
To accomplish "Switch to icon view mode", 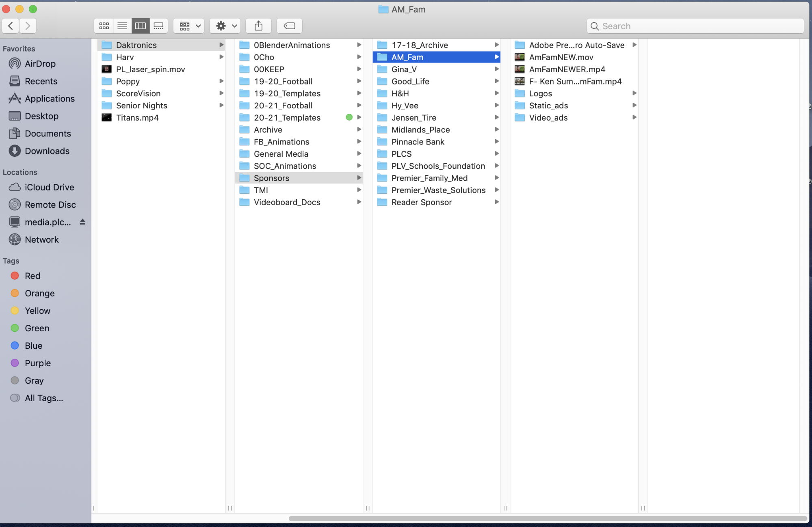I will pos(104,26).
